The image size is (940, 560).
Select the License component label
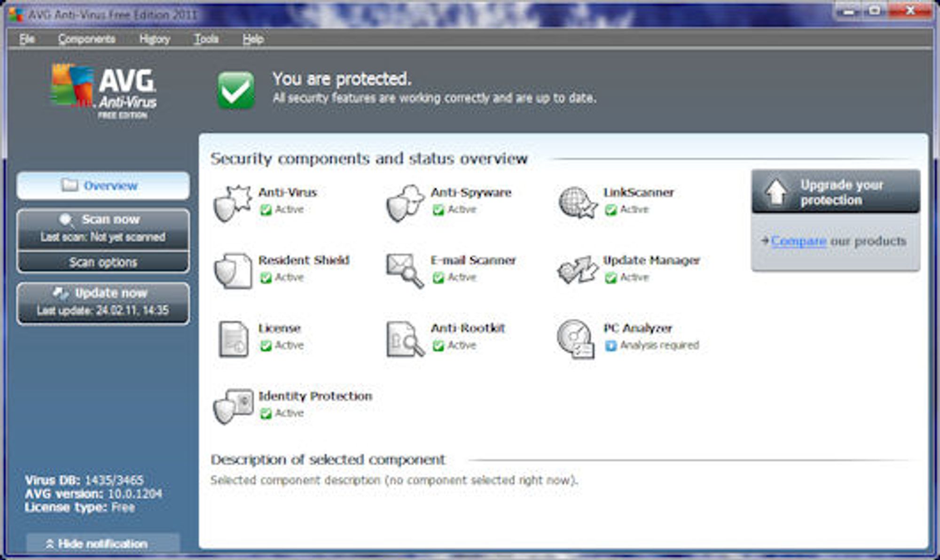tap(279, 328)
